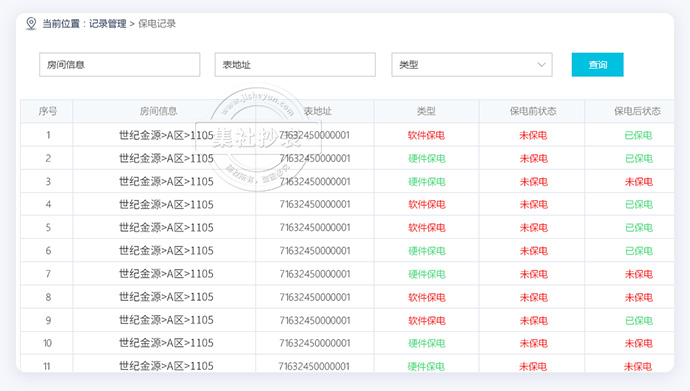This screenshot has width=690, height=391.
Task: Select row 10 sequence number
Action: coord(48,343)
